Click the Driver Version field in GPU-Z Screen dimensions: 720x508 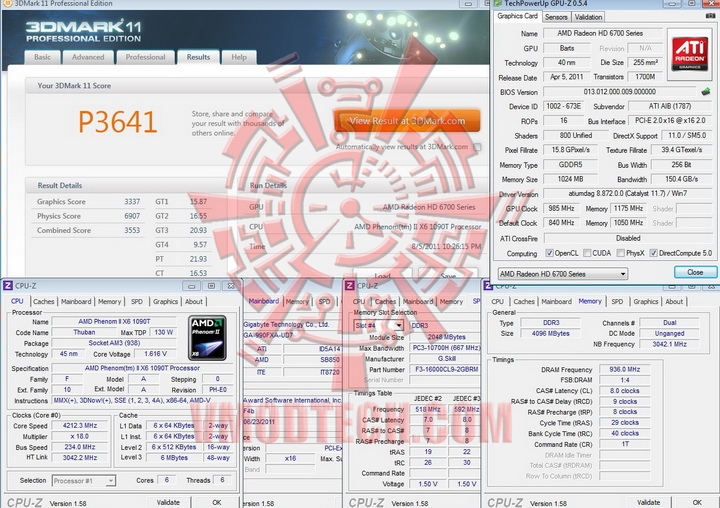[x=628, y=193]
